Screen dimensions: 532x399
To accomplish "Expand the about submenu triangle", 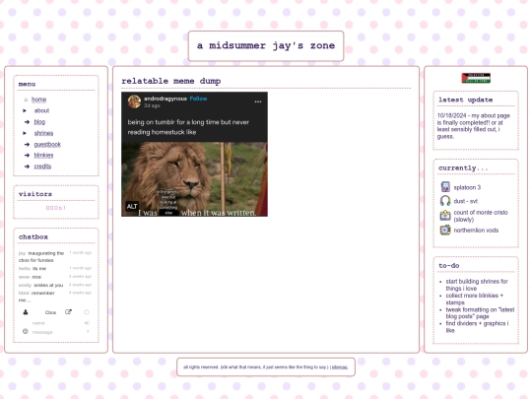I will coord(25,110).
